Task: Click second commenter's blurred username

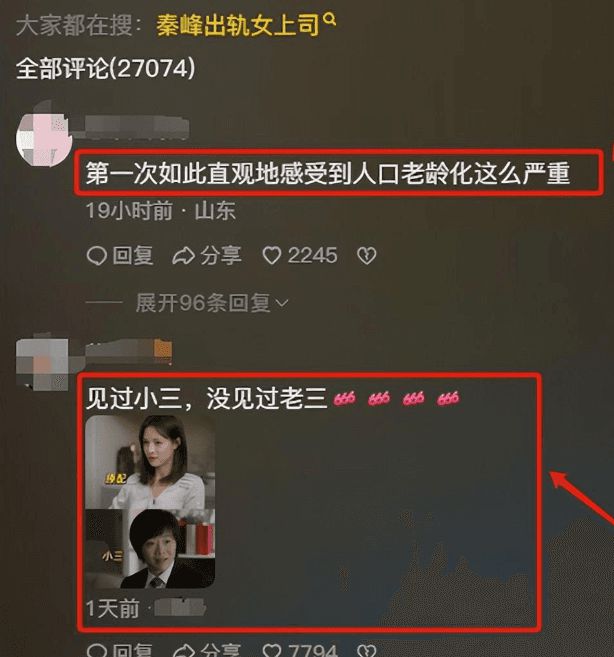Action: click(129, 351)
